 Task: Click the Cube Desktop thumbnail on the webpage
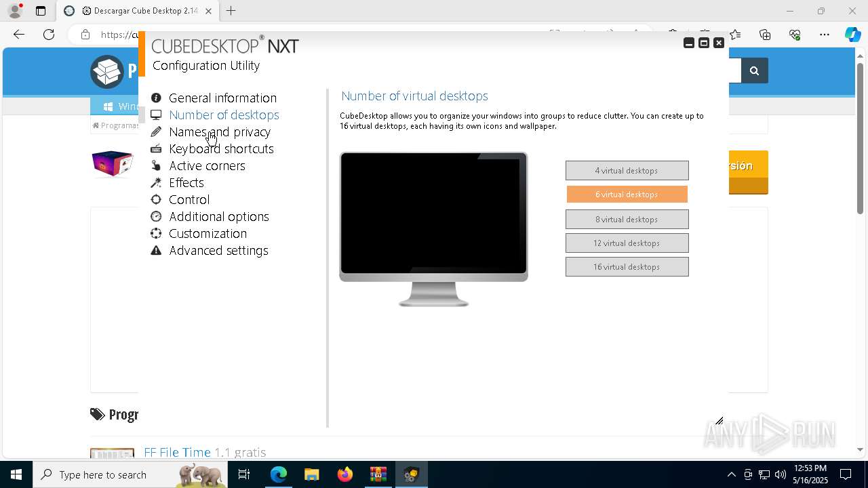(x=113, y=163)
